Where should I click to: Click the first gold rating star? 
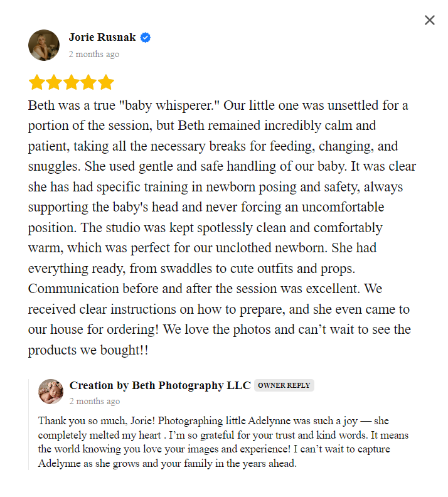pos(36,82)
